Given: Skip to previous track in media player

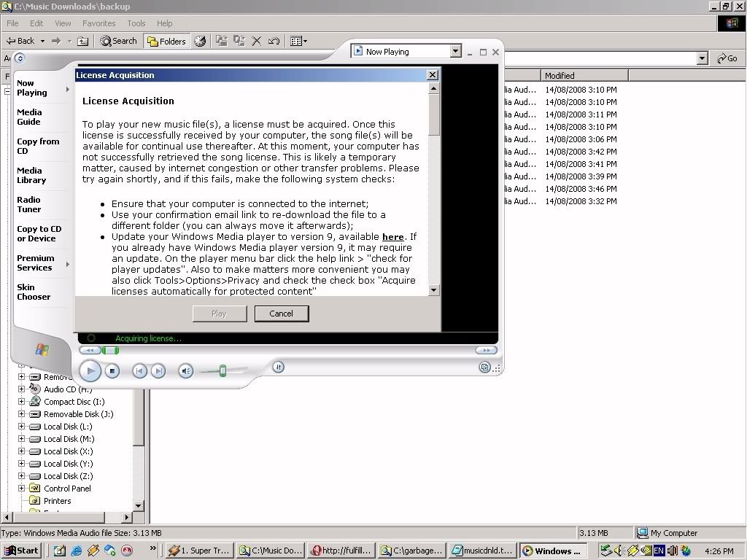Looking at the screenshot, I should pyautogui.click(x=139, y=371).
